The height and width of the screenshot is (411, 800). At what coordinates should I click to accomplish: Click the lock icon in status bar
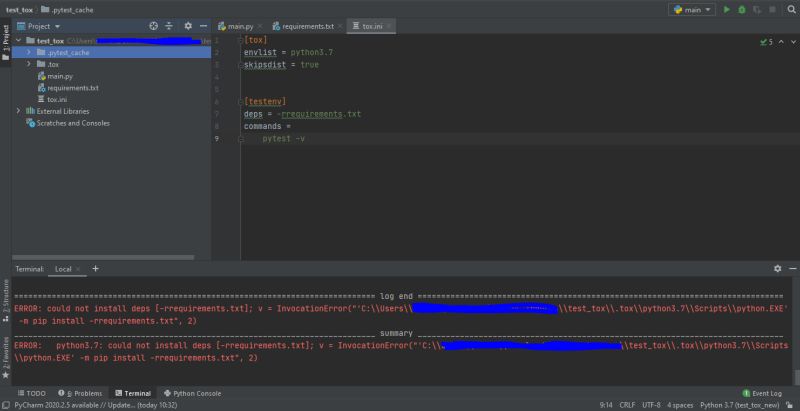pos(790,405)
